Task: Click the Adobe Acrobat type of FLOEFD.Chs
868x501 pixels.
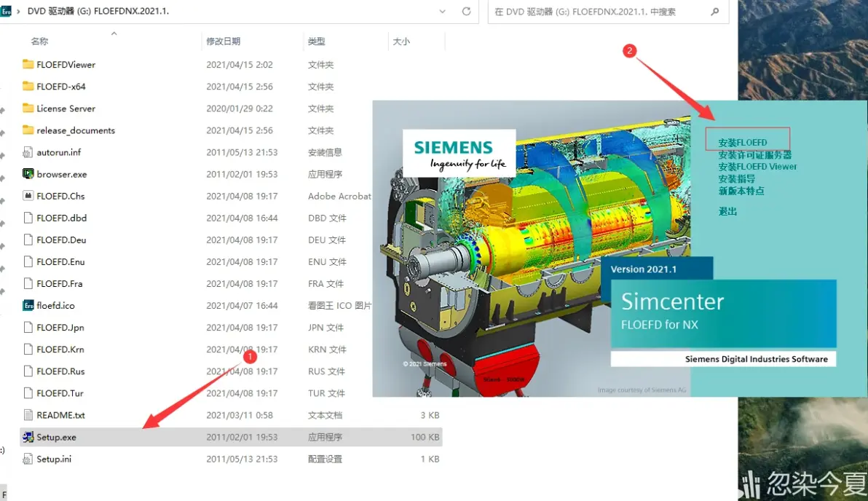Action: pyautogui.click(x=339, y=196)
